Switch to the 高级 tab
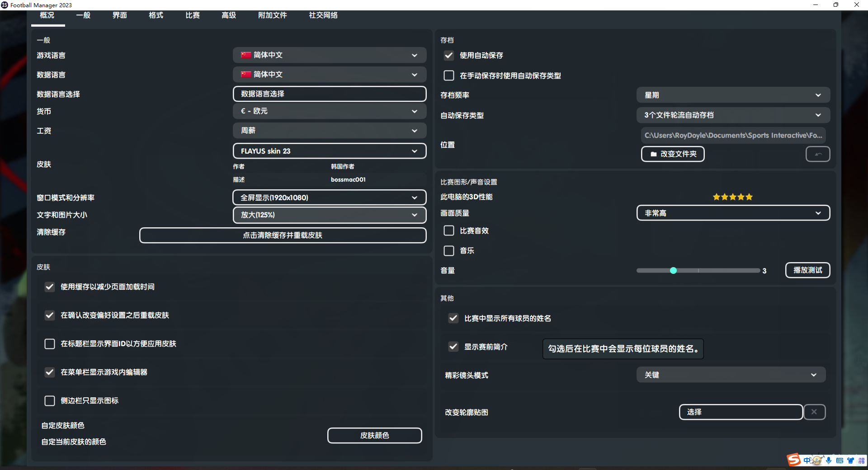The width and height of the screenshot is (868, 470). coord(229,15)
